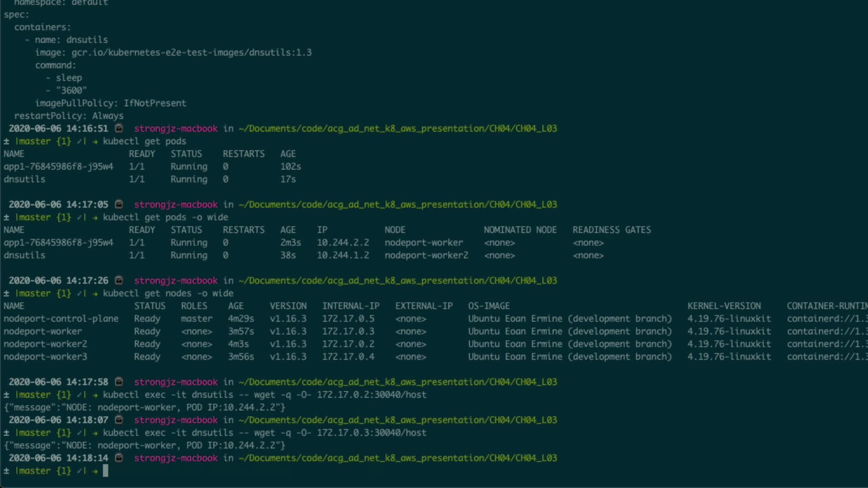Image resolution: width=868 pixels, height=488 pixels.
Task: Click the prompt icon beside timestamp 14:17:58
Action: point(119,382)
